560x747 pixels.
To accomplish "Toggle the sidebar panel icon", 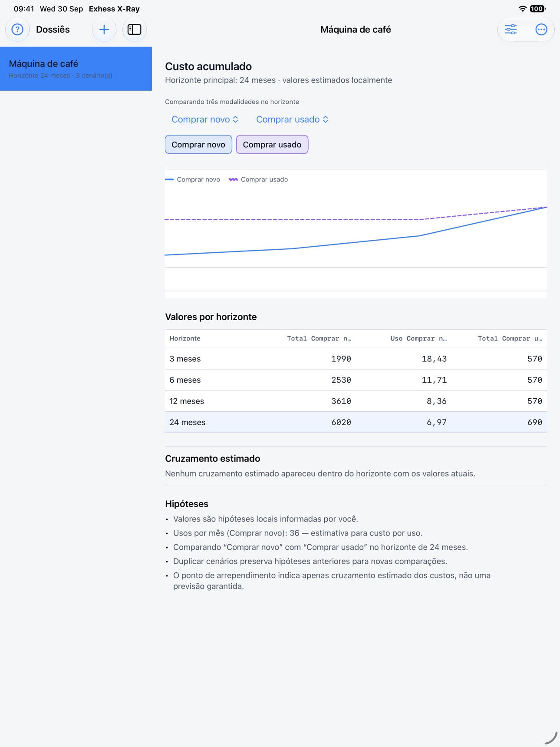I will pyautogui.click(x=135, y=30).
